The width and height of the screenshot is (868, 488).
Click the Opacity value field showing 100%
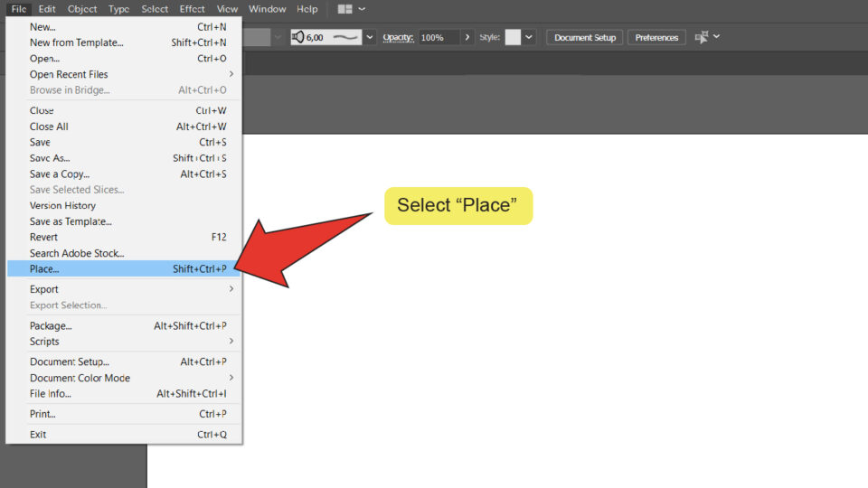(x=439, y=37)
